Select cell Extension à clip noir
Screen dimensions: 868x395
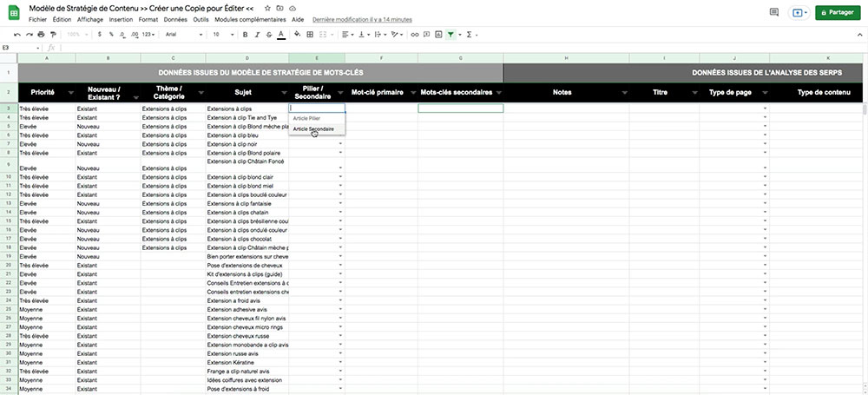click(x=247, y=144)
